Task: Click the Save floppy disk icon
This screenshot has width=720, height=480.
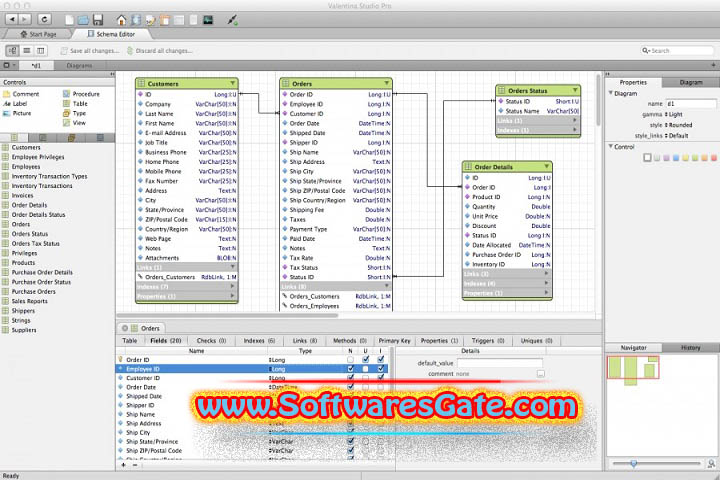Action: point(98,20)
